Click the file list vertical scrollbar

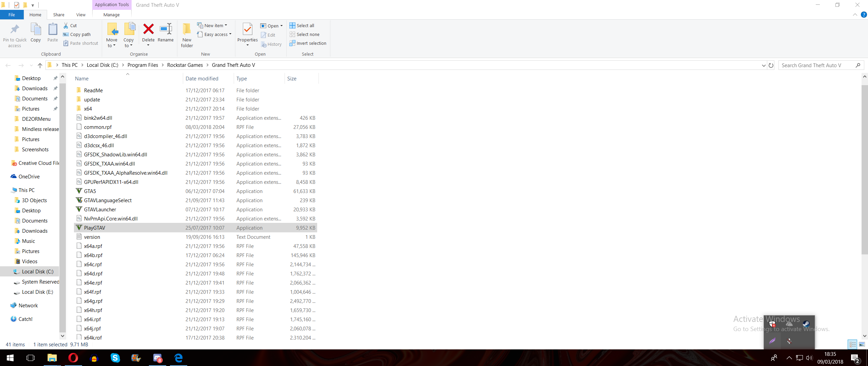[864, 170]
